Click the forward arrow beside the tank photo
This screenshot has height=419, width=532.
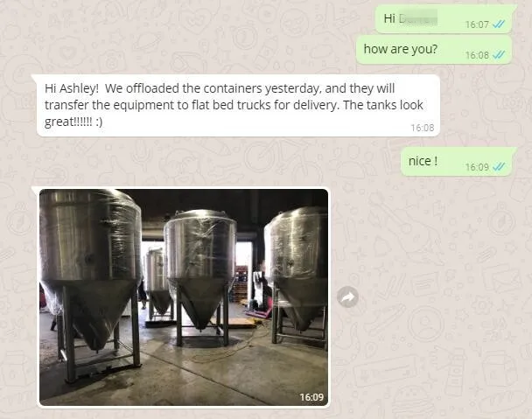pyautogui.click(x=347, y=297)
